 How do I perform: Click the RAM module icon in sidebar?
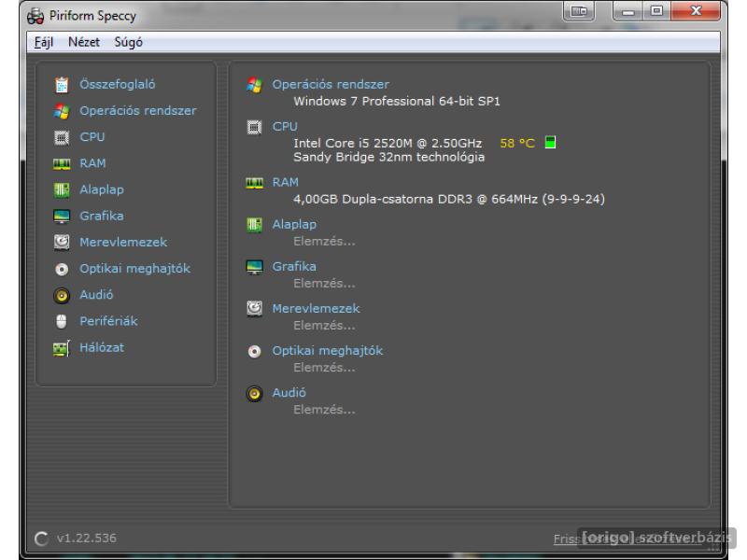[62, 164]
